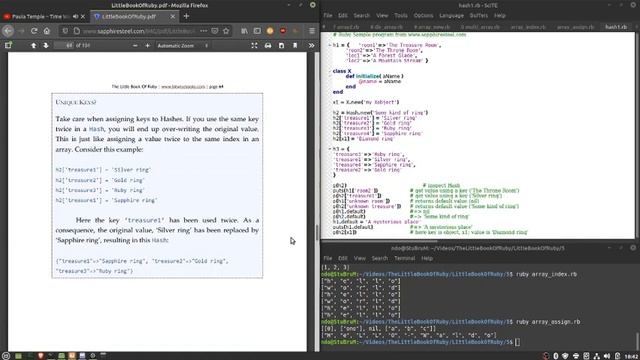Open SciTE View menu

382,16
